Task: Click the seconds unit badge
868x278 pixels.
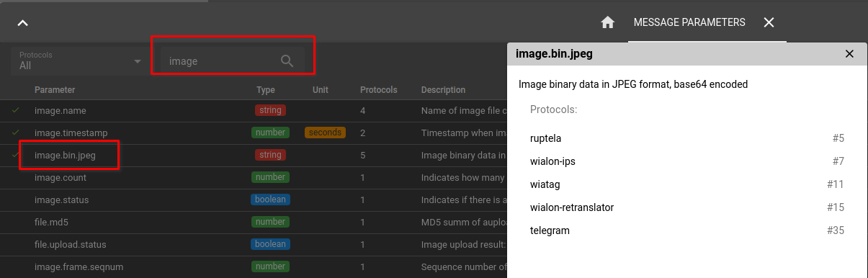Action: tap(325, 133)
